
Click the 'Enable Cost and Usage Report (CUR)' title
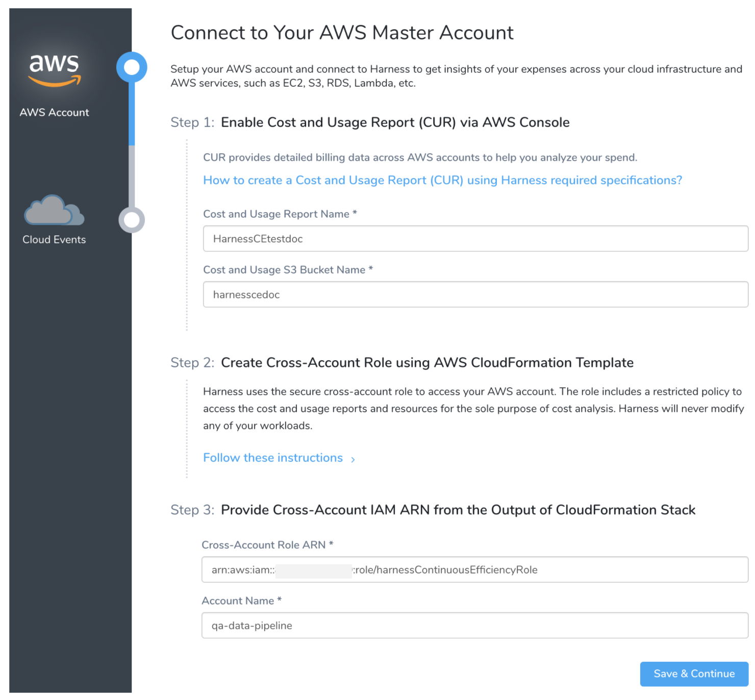point(395,122)
